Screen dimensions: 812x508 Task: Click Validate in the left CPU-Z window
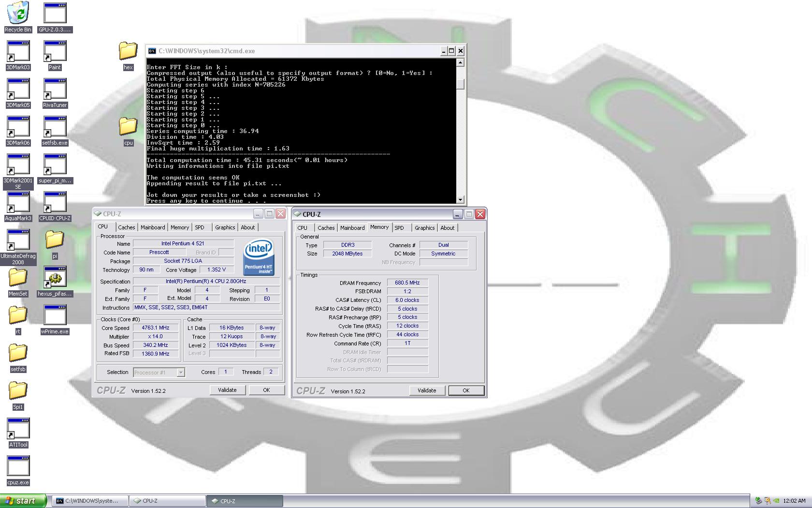coord(227,390)
